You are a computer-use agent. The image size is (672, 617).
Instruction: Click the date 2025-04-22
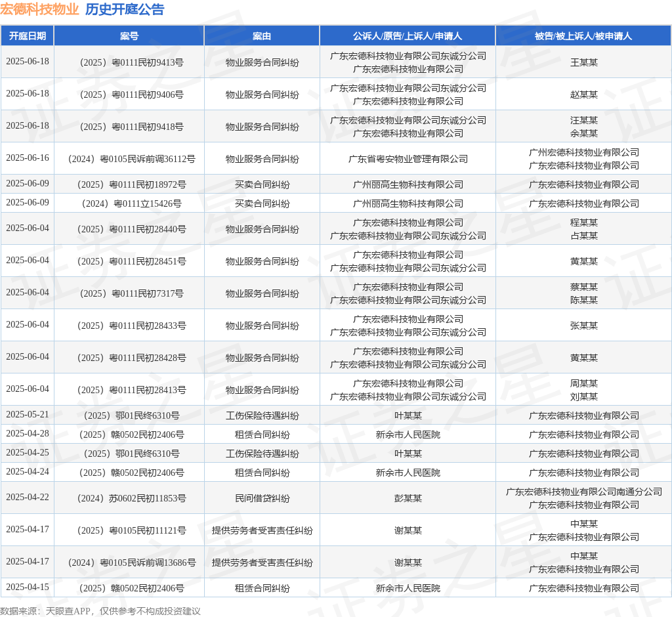coord(28,498)
